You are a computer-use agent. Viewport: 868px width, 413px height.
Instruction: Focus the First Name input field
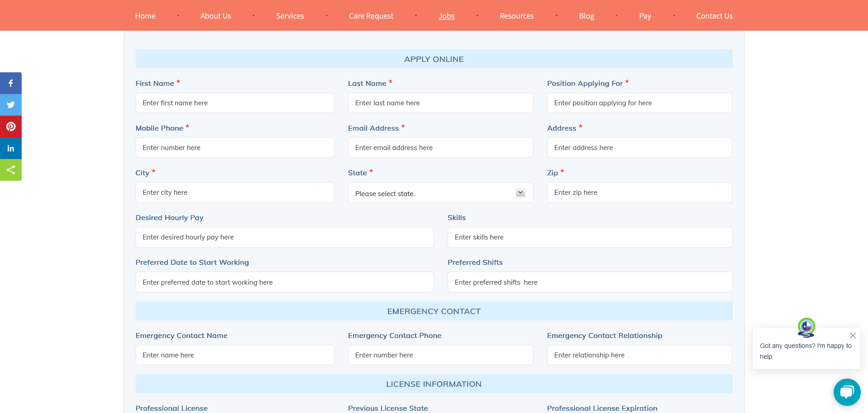pos(235,103)
